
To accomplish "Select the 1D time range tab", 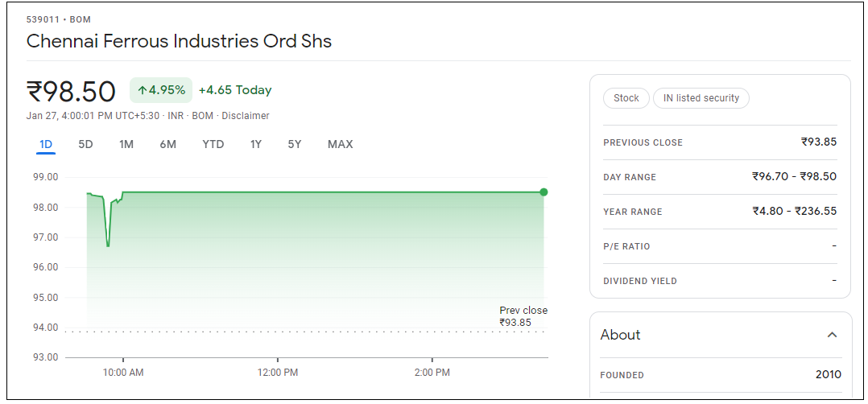I will pyautogui.click(x=46, y=145).
